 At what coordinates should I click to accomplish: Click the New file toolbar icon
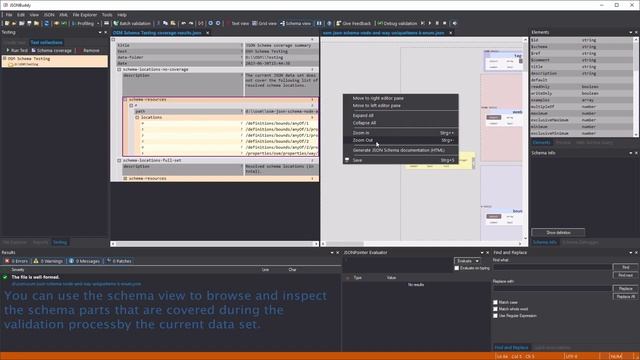click(7, 23)
